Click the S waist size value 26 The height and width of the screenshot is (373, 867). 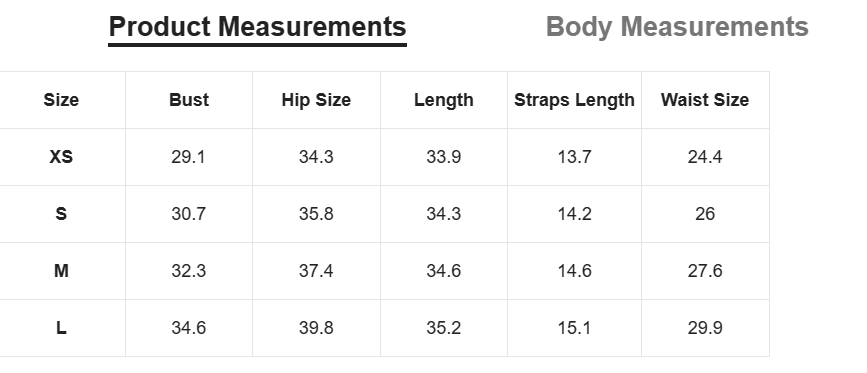click(705, 214)
